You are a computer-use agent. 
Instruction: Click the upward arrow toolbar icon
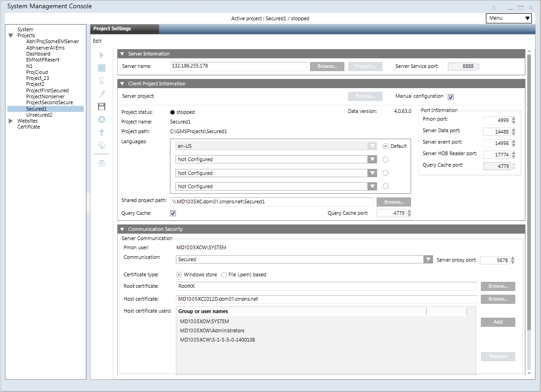pos(101,132)
